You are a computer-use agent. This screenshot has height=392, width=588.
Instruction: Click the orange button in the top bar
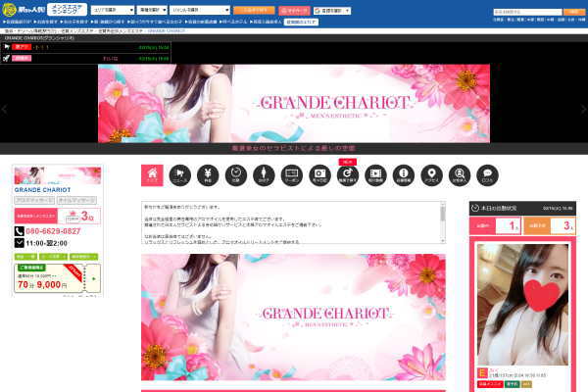click(x=254, y=10)
